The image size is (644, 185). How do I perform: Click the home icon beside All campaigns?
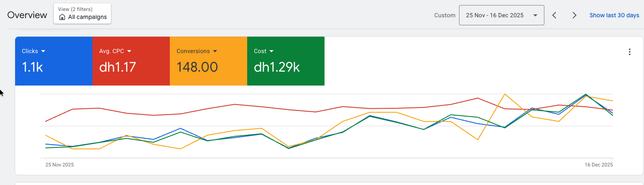coord(62,17)
